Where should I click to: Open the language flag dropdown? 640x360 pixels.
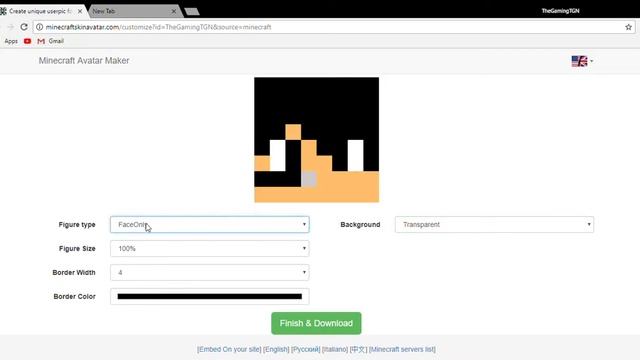pos(582,61)
